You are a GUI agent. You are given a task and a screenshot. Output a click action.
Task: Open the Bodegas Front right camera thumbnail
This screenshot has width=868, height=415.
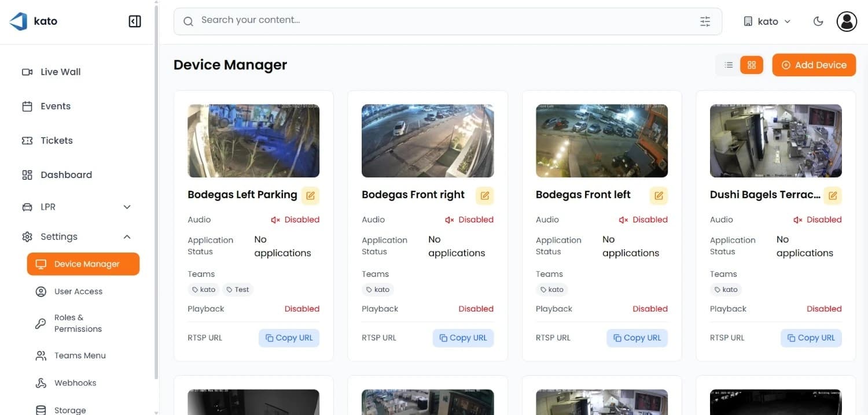coord(428,140)
